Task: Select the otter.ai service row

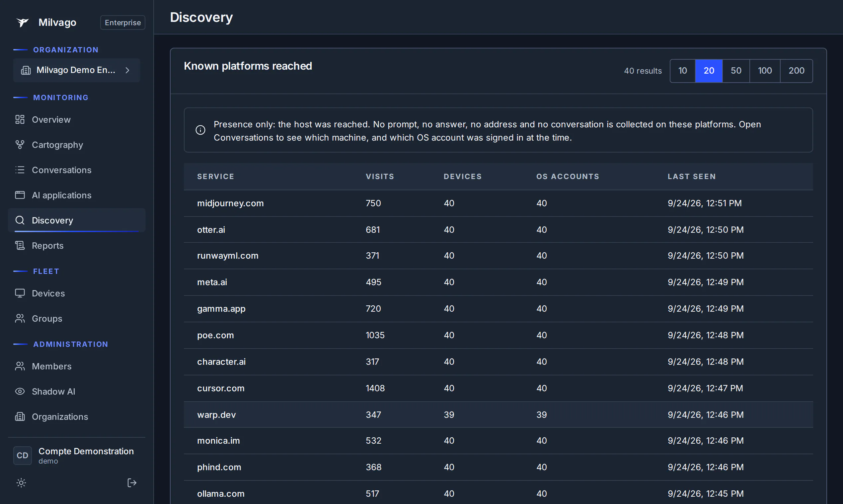Action: pyautogui.click(x=498, y=229)
